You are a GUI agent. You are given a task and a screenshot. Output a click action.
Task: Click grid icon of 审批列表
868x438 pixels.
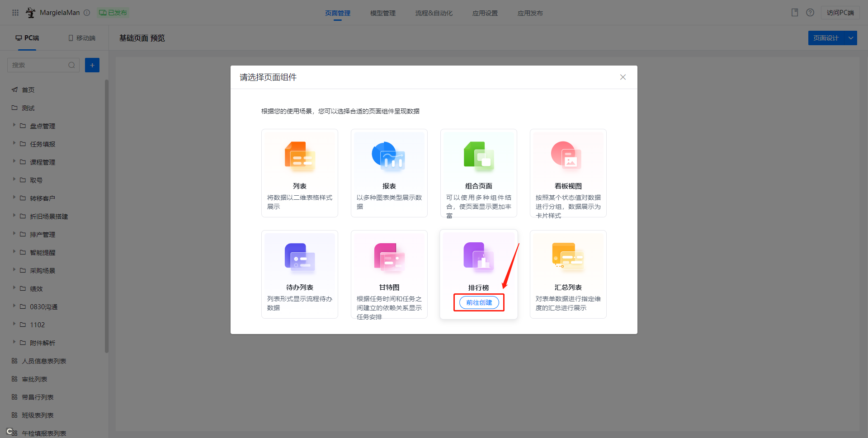click(x=14, y=379)
